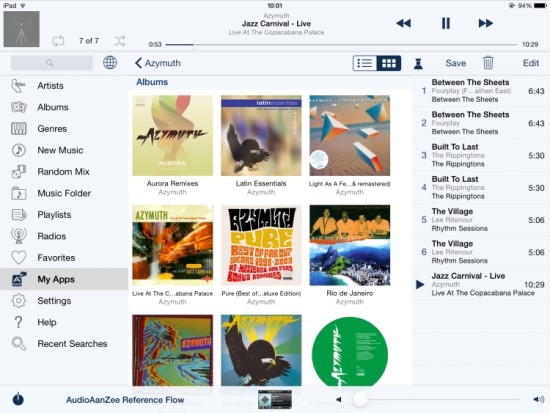Open the Aurora Remixes album cover
The image size is (550, 413).
(x=173, y=135)
